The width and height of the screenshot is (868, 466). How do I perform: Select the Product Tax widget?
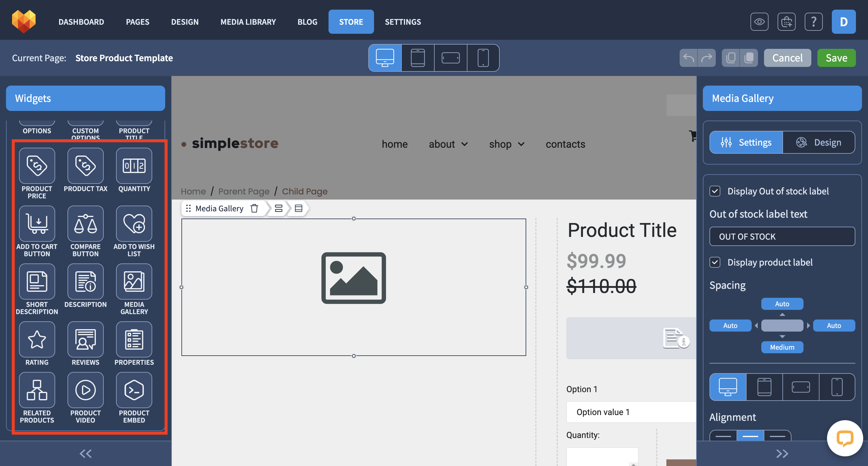85,166
